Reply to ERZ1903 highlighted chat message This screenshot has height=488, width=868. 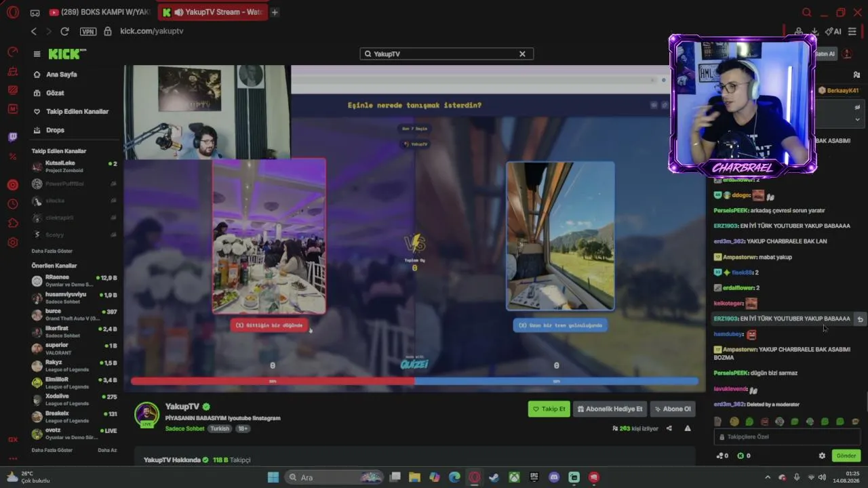860,319
